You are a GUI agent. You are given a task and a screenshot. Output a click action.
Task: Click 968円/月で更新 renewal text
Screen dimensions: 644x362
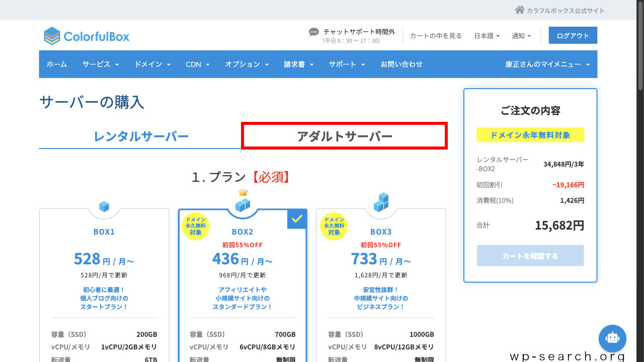[x=243, y=275]
